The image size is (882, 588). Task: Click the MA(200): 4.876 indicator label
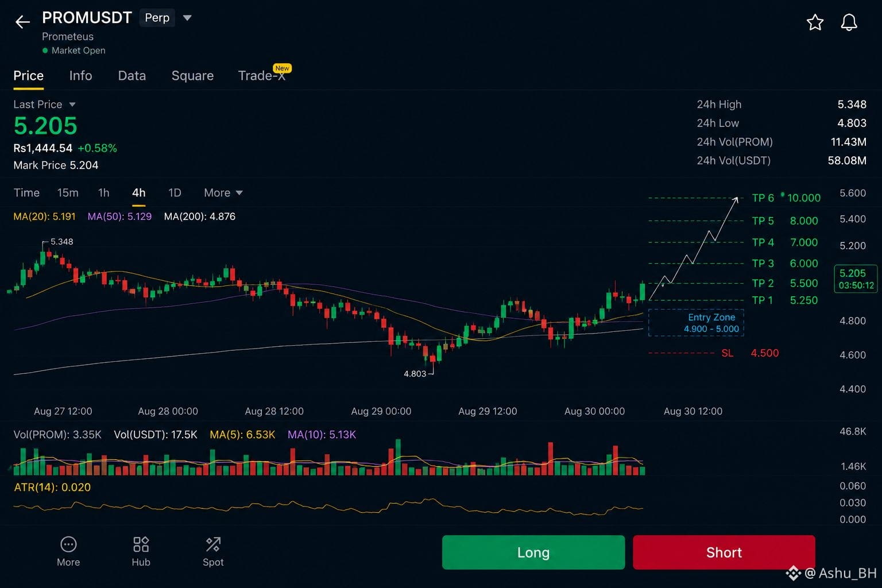(200, 216)
